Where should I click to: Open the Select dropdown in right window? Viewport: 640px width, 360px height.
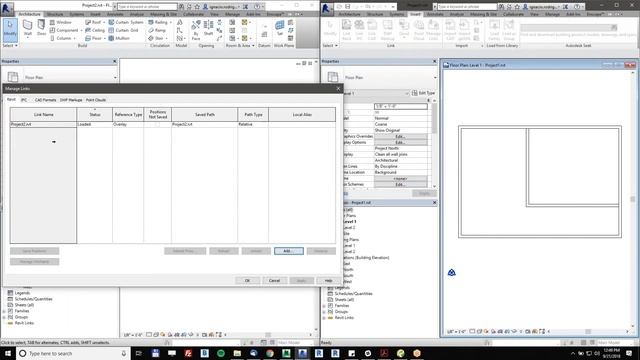click(330, 46)
